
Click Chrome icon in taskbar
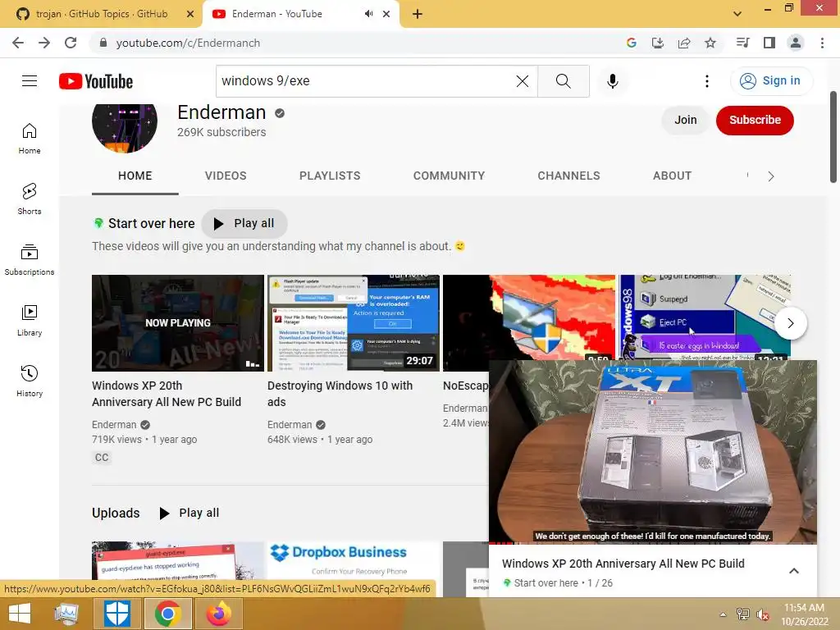click(167, 614)
